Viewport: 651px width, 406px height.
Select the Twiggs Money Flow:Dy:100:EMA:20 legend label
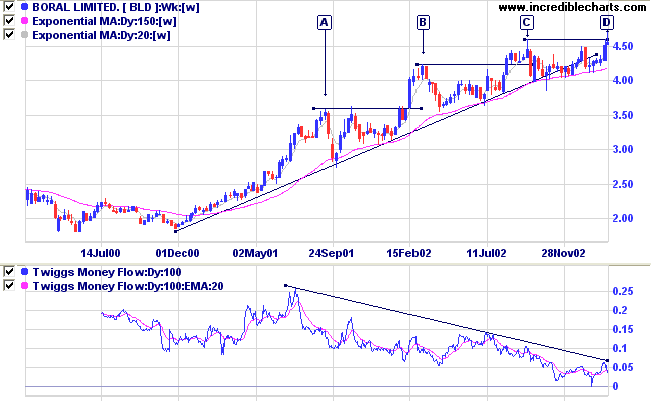click(128, 286)
